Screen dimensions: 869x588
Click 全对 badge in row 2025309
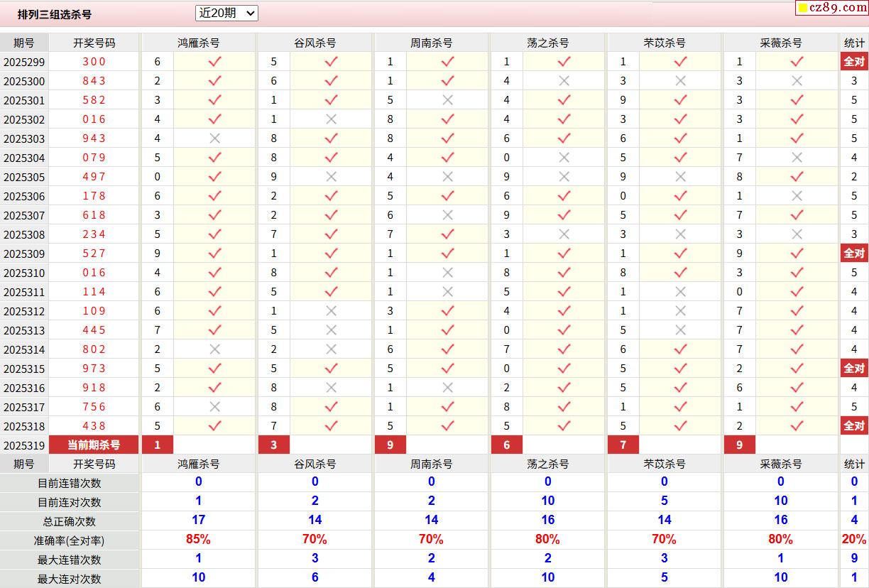pos(854,254)
